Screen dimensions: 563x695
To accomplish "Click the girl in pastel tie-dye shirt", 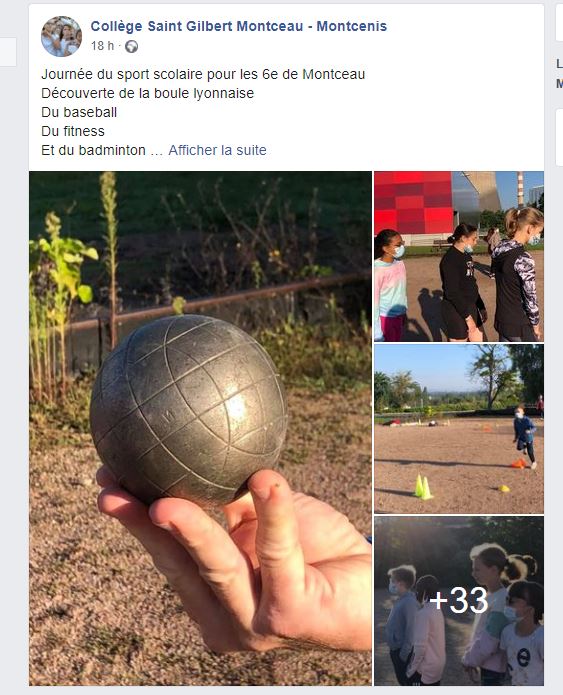I will (390, 285).
